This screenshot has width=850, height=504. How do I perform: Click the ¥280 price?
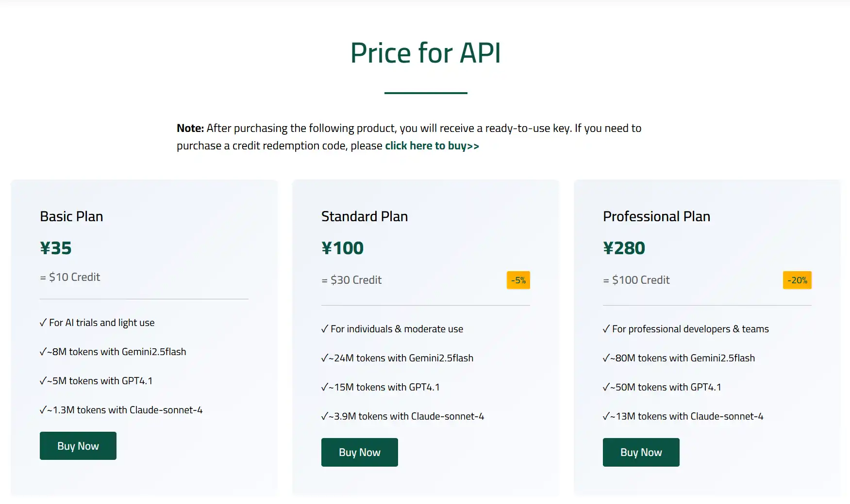click(x=624, y=248)
